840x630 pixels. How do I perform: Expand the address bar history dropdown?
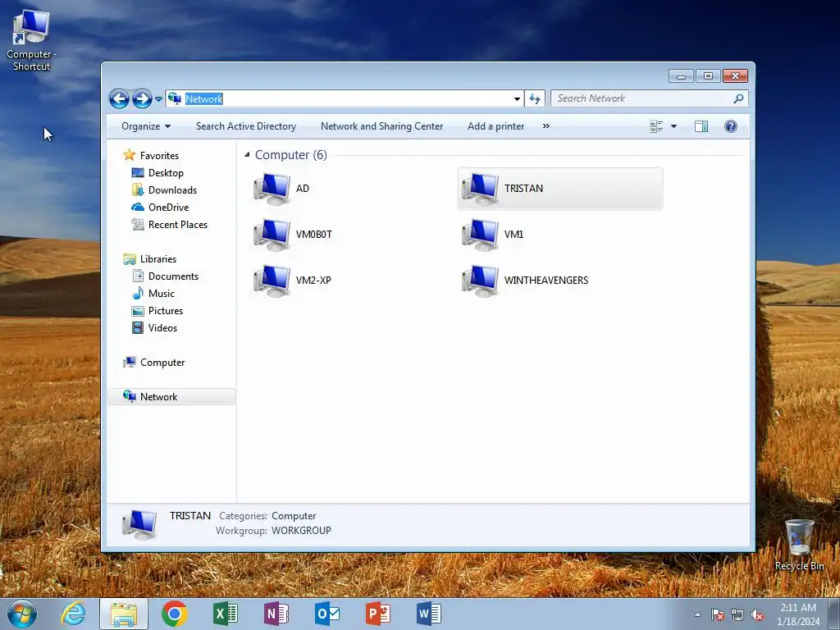tap(517, 98)
